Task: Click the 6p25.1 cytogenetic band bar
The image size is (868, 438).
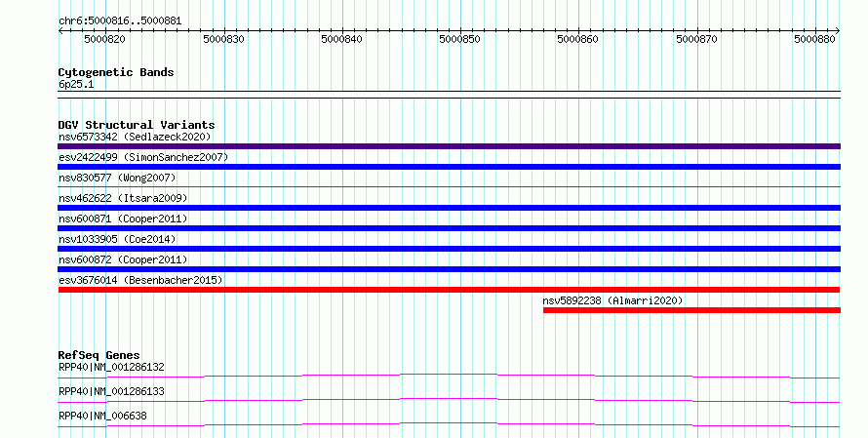Action: click(449, 95)
